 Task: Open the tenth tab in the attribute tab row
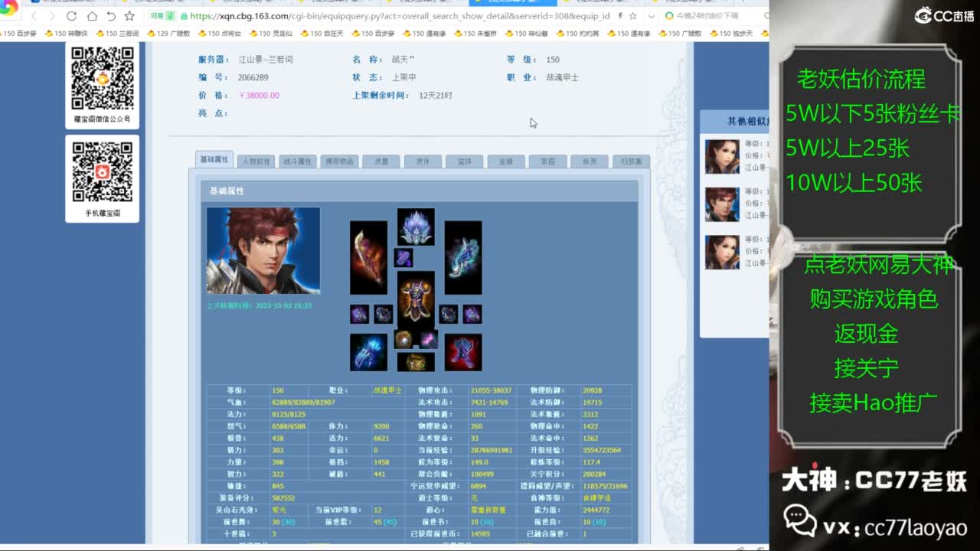coord(590,161)
